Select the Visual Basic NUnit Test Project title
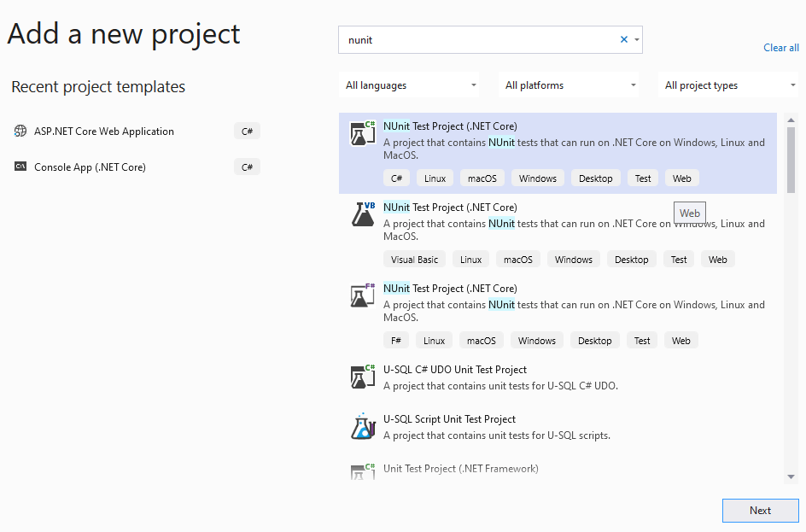Viewport: 806px width, 532px height. pos(450,208)
